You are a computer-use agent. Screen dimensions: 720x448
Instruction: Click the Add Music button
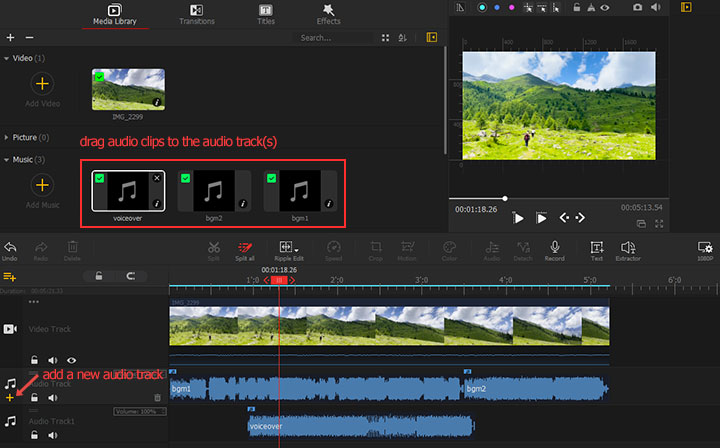[x=42, y=186]
